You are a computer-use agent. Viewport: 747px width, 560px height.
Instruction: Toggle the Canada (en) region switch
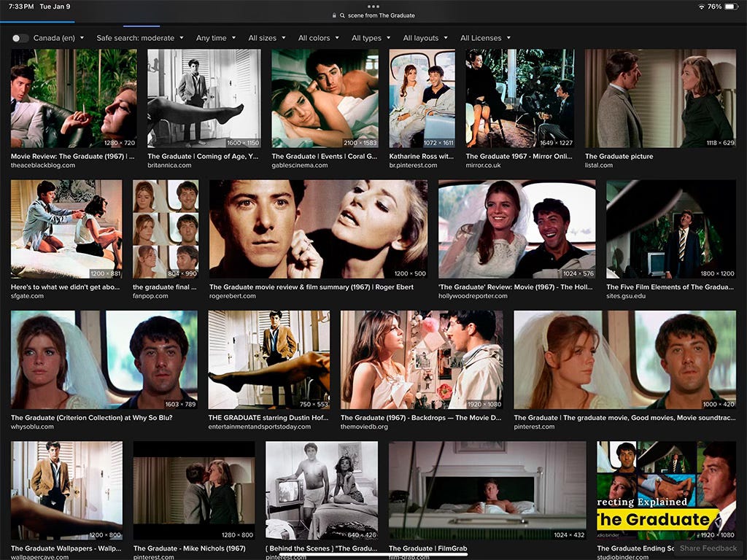[20, 38]
